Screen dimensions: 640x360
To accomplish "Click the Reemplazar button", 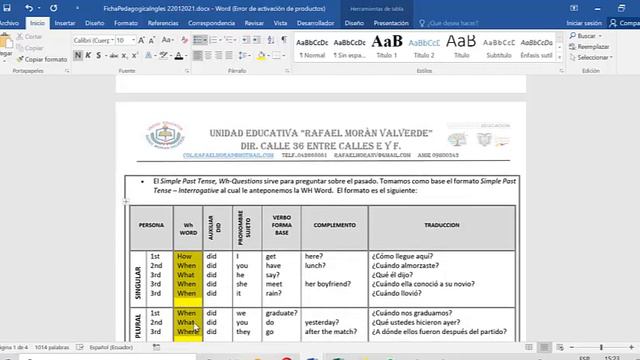I will (589, 47).
